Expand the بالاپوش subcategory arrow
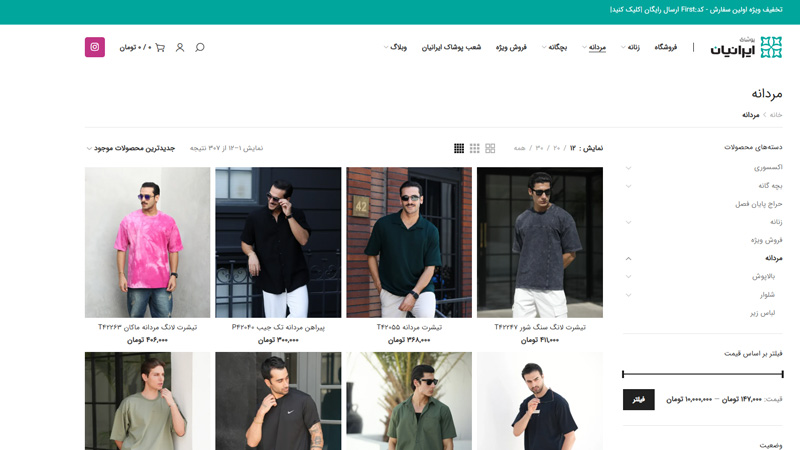 coord(628,276)
